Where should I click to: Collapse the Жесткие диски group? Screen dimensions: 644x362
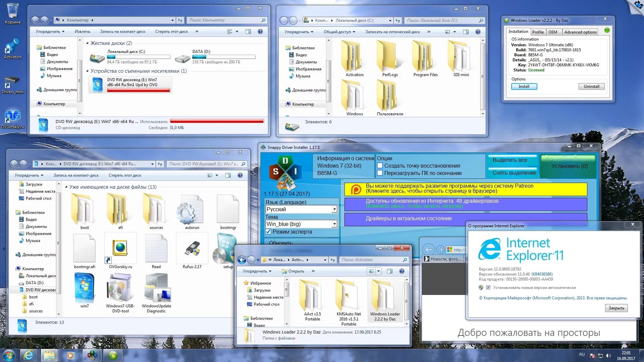(x=88, y=43)
